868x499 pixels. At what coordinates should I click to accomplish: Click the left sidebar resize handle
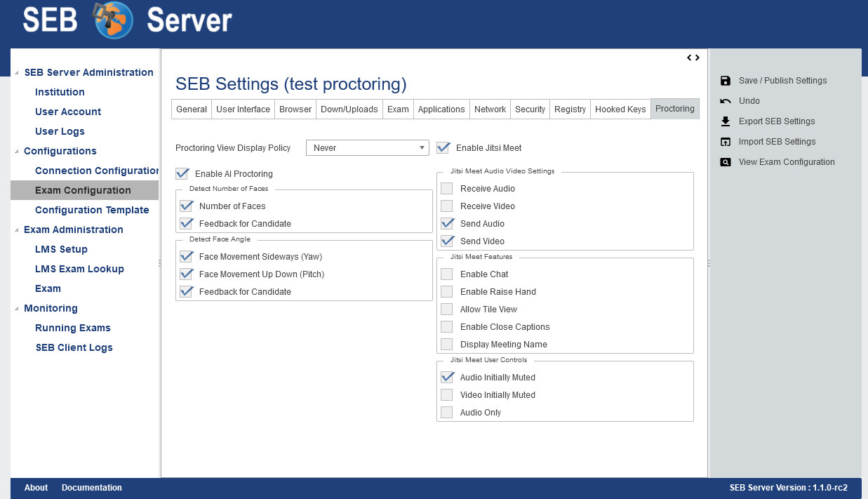(159, 263)
